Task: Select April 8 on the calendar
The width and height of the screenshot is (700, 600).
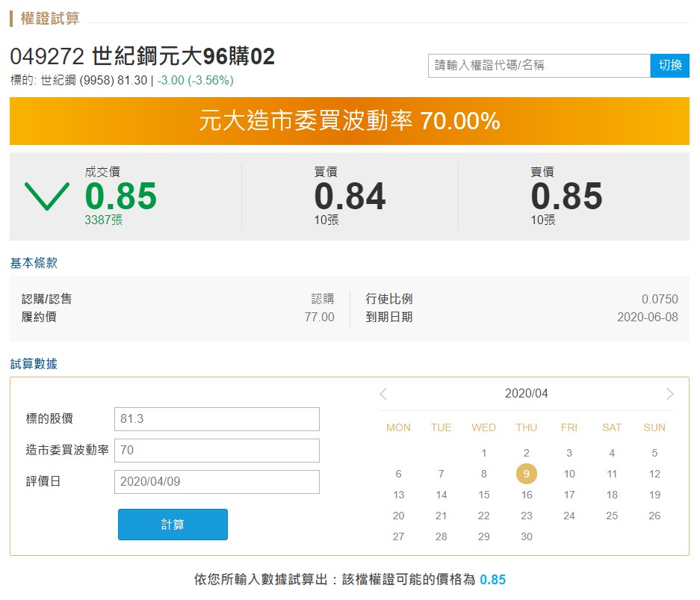Action: (x=484, y=474)
